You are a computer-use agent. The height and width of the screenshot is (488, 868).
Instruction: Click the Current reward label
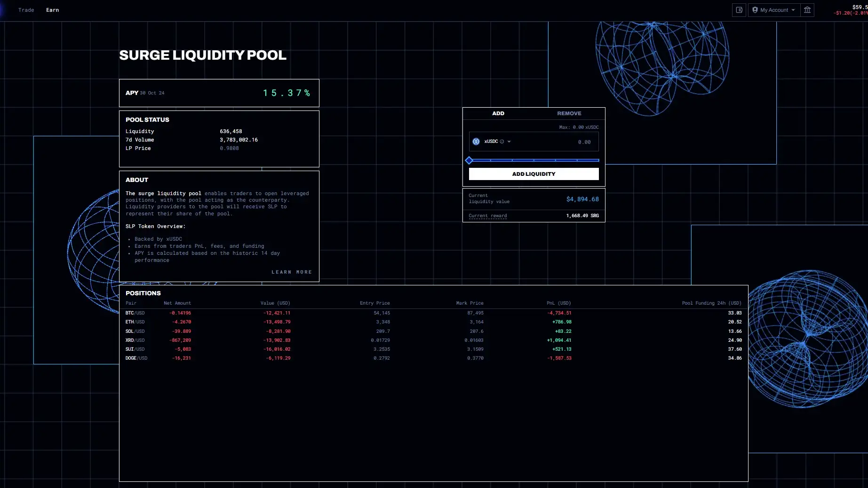[488, 216]
